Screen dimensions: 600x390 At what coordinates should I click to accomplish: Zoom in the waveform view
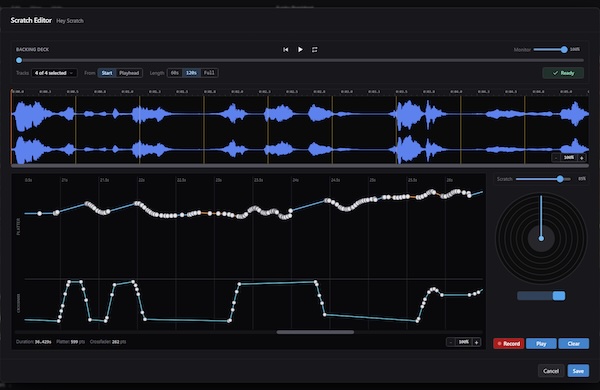click(582, 158)
